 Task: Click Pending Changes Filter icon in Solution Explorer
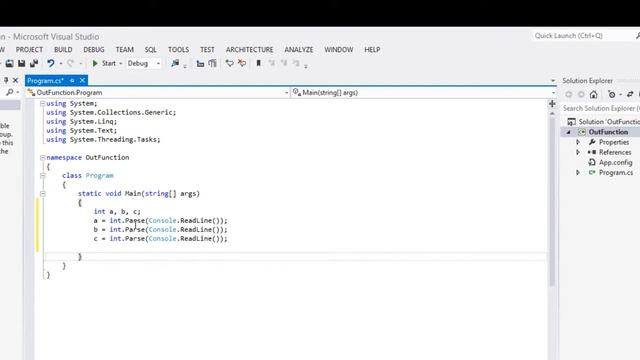click(611, 95)
